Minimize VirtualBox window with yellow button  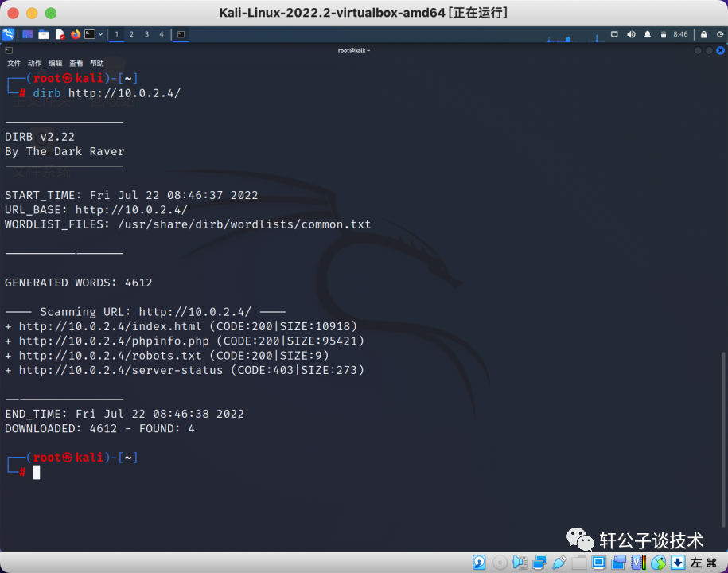(x=32, y=13)
